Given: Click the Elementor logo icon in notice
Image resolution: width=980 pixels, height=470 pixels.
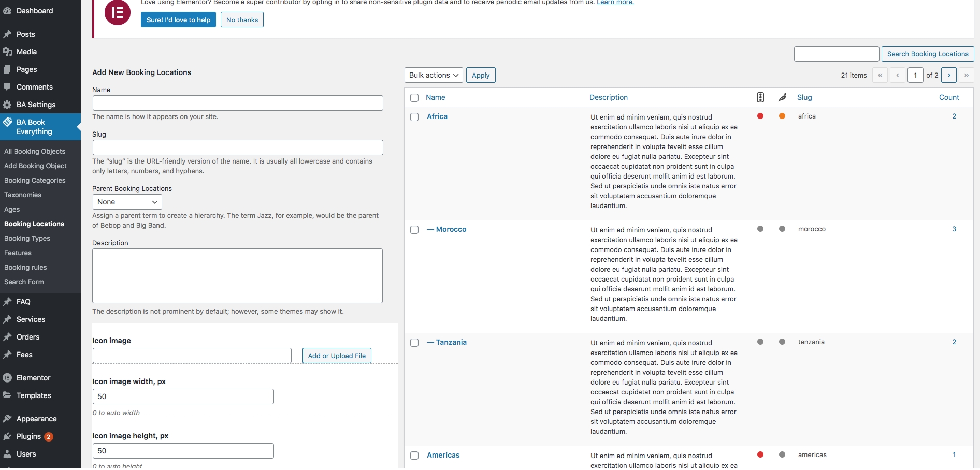Looking at the screenshot, I should [x=118, y=12].
